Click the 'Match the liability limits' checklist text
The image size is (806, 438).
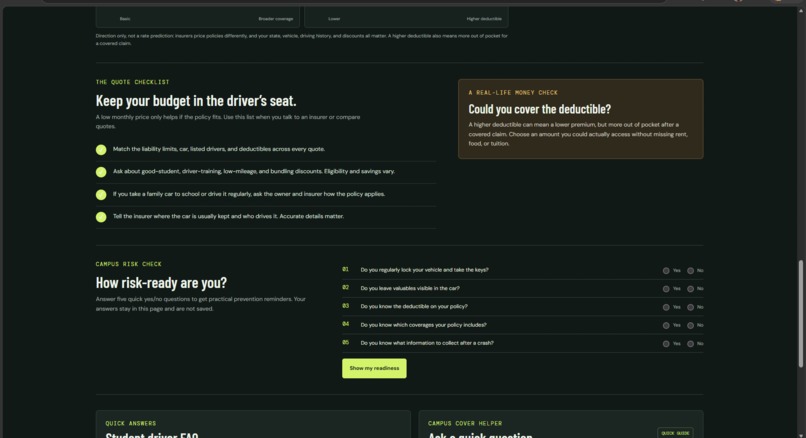218,149
